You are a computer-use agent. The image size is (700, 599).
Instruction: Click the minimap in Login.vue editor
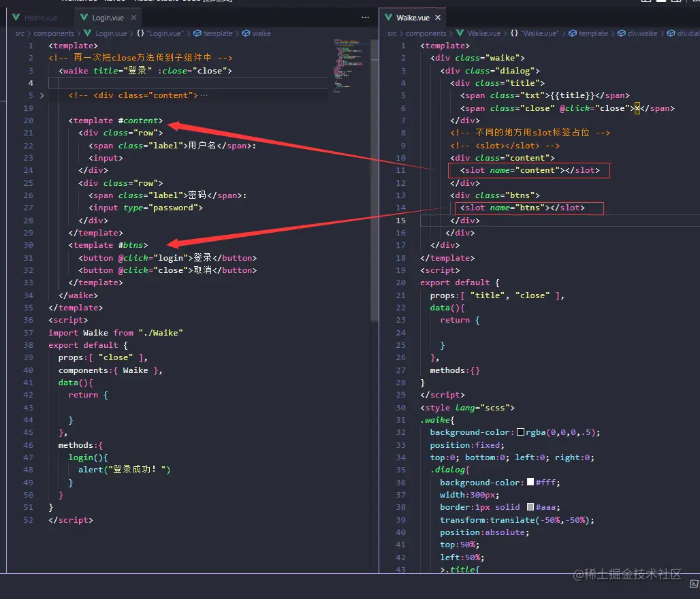click(x=351, y=65)
